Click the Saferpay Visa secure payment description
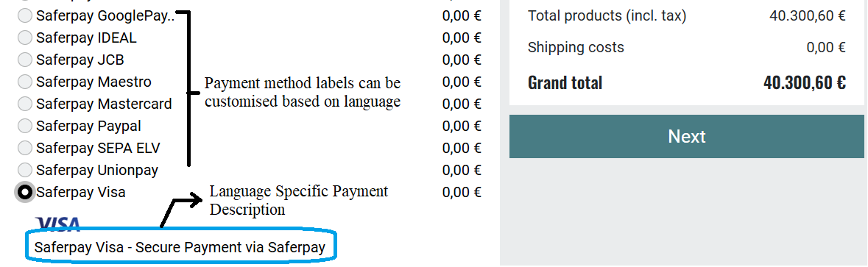 [180, 247]
